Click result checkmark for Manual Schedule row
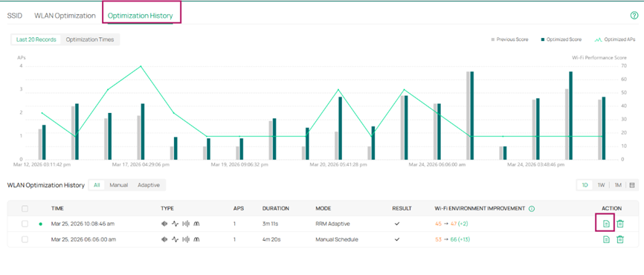This screenshot has width=644, height=275. click(397, 239)
